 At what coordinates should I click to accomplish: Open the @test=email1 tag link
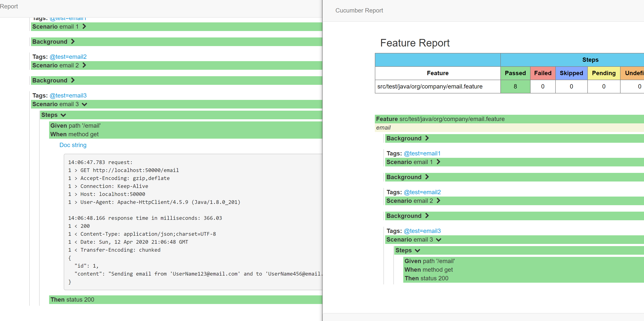click(68, 18)
